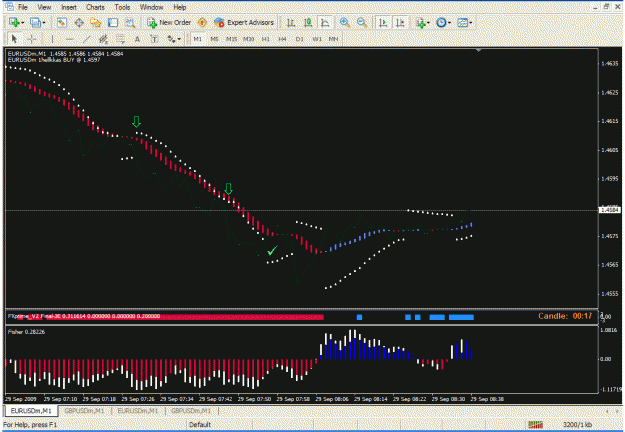Open the Templates dropdown
This screenshot has width=625, height=432.
click(465, 23)
